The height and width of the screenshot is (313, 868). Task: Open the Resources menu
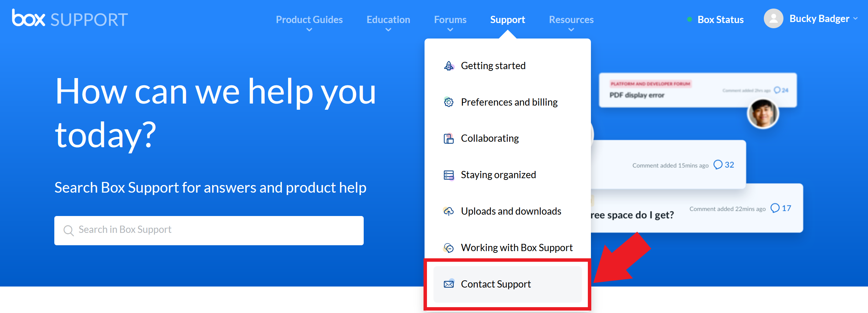point(571,20)
